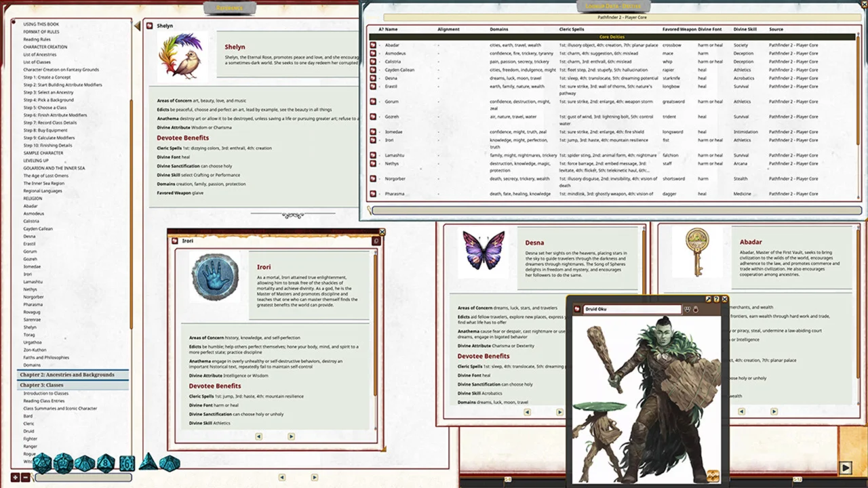
Task: Click the minus modifier button at bottom left
Action: (26, 477)
